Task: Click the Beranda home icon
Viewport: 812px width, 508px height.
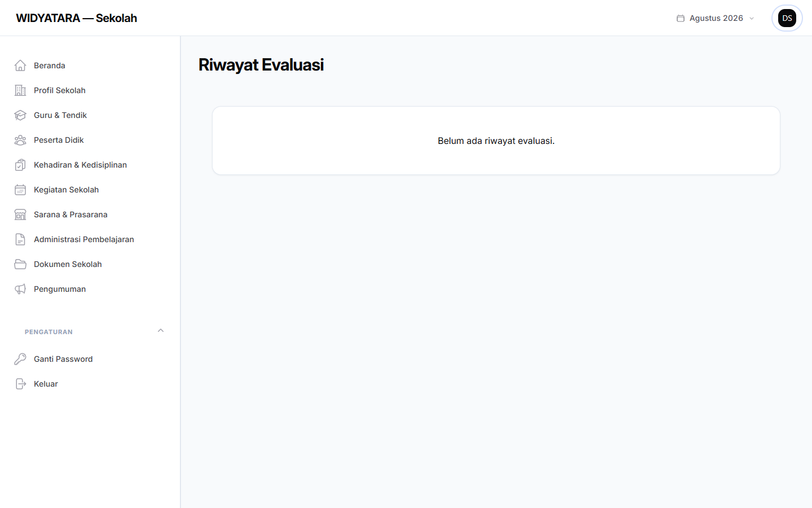Action: pyautogui.click(x=20, y=65)
